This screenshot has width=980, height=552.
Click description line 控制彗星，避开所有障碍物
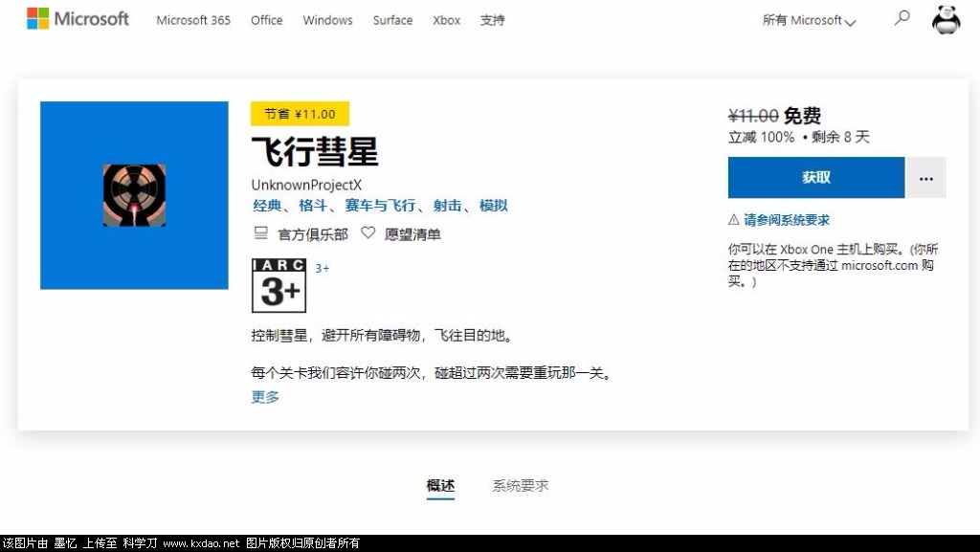[x=383, y=336]
